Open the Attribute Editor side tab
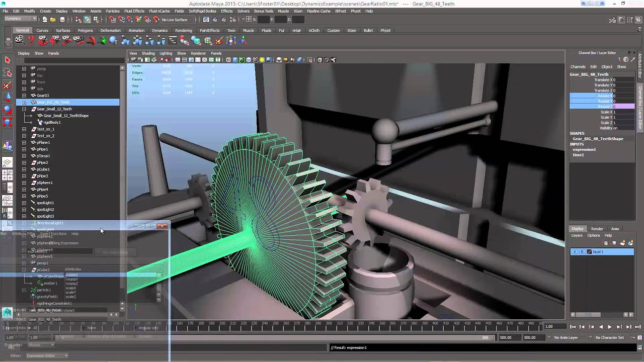Viewport: 644px width, 362px height. click(640, 66)
